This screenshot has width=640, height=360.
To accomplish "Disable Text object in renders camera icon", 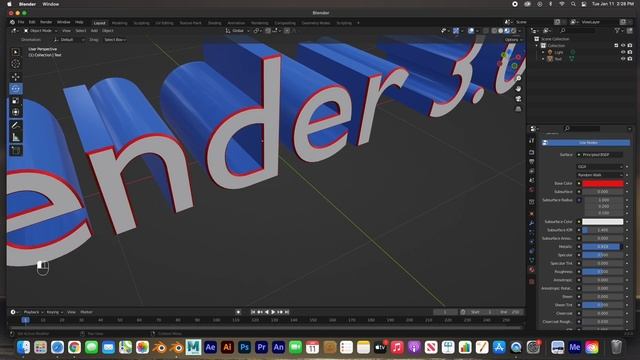I will pyautogui.click(x=630, y=59).
